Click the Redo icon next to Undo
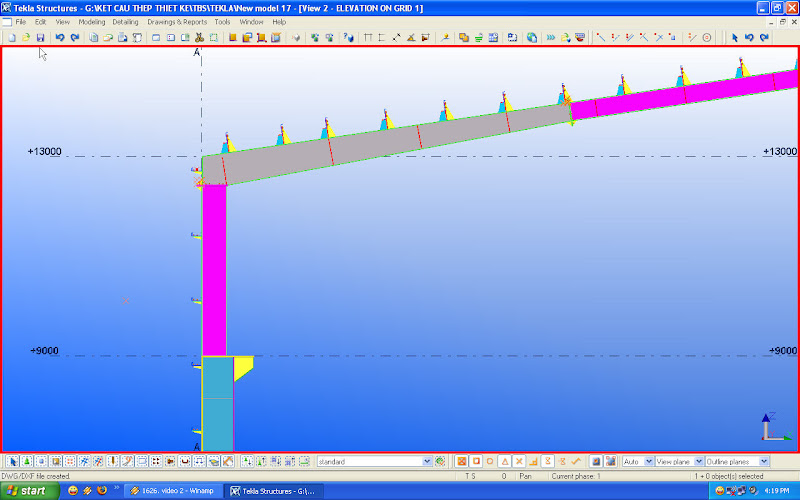This screenshot has height=500, width=800. 75,37
